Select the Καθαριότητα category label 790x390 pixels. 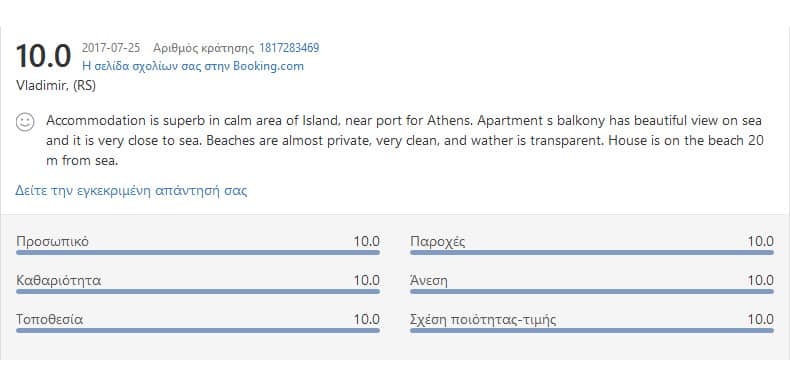(x=58, y=281)
